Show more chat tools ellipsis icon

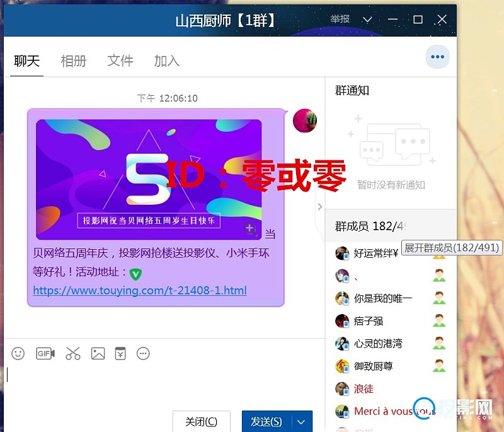coord(143,354)
